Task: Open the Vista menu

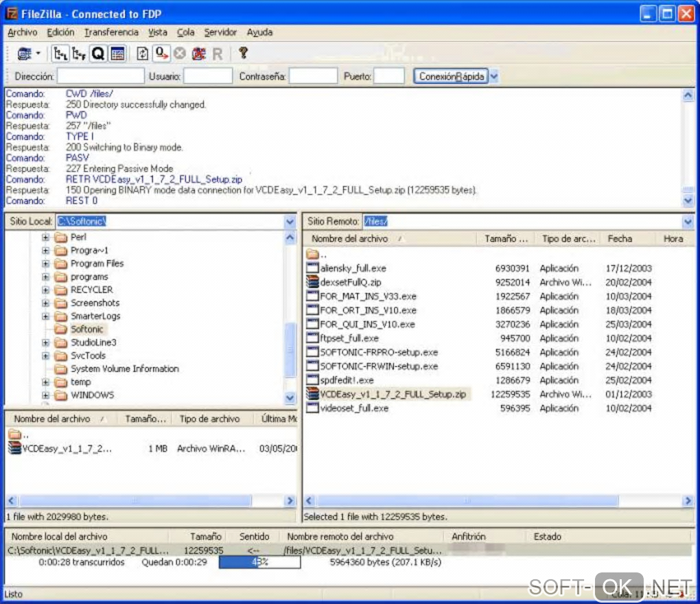Action: pos(158,32)
